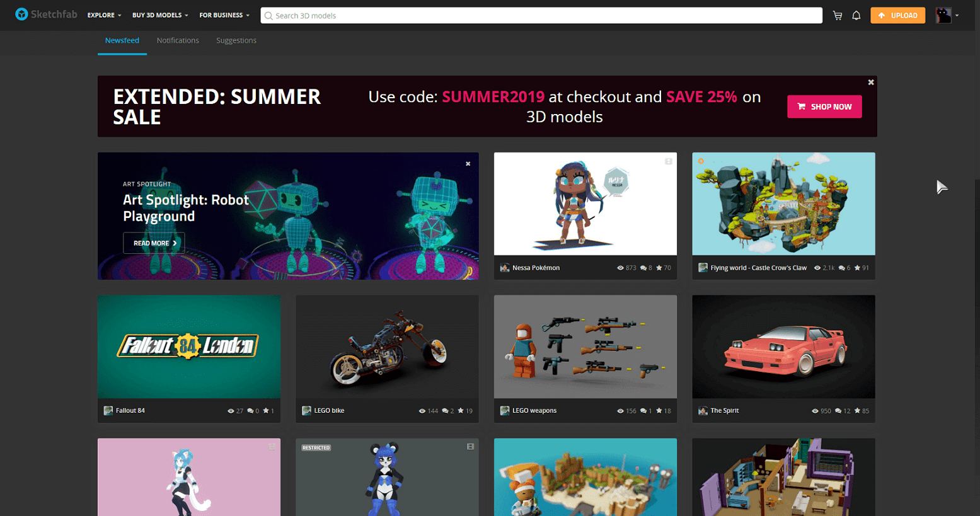
Task: Open the user avatar account menu
Action: [x=947, y=15]
